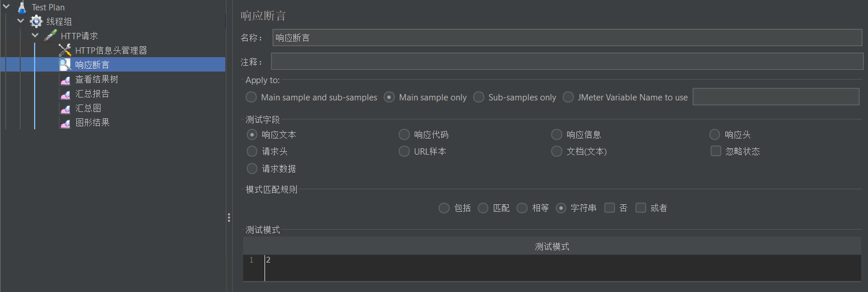Click the 汇总报告 listener icon
868x292 pixels.
(x=65, y=93)
